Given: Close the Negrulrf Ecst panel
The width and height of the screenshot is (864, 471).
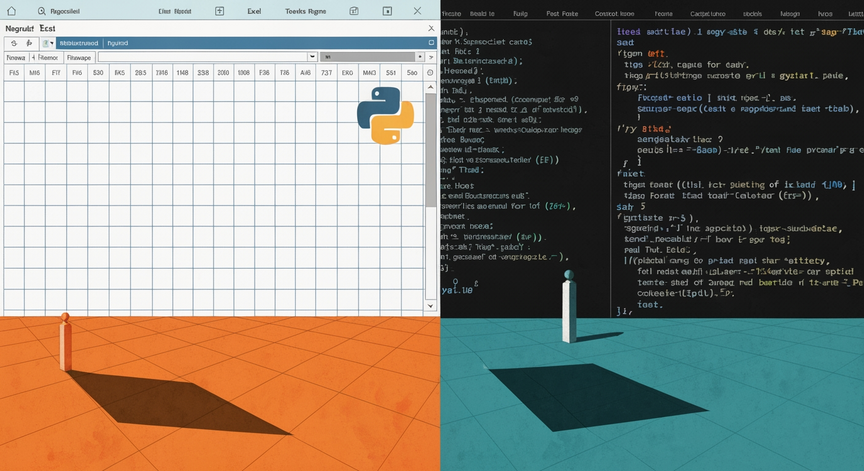Looking at the screenshot, I should [431, 28].
